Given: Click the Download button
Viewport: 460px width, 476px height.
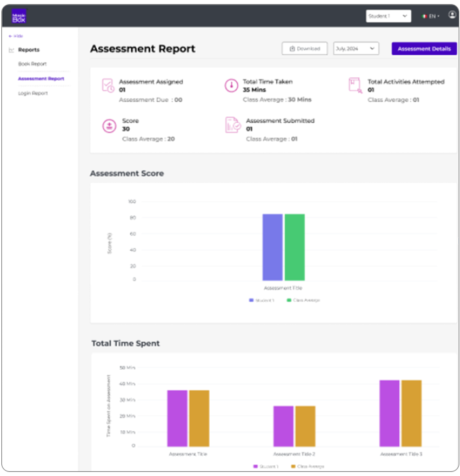Looking at the screenshot, I should click(x=305, y=48).
